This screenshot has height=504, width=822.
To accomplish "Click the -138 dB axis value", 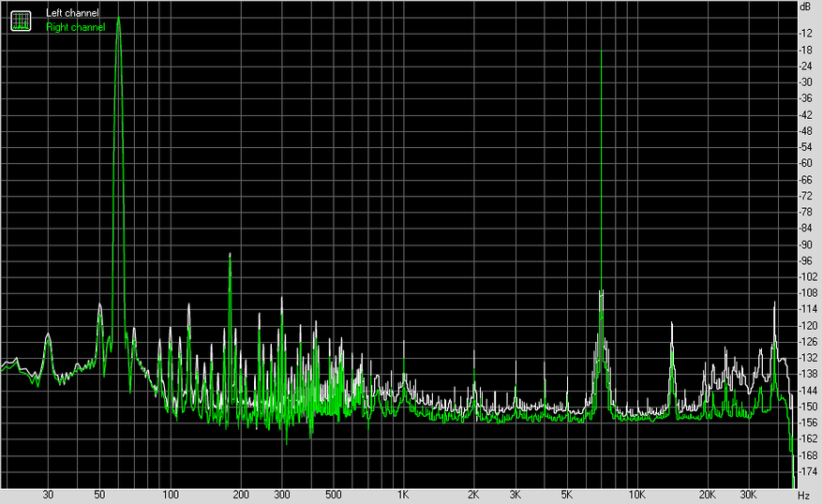I will click(807, 375).
